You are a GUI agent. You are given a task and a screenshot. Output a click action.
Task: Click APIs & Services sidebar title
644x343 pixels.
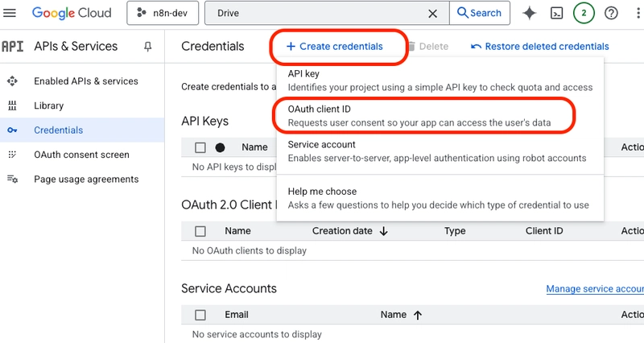(x=76, y=47)
